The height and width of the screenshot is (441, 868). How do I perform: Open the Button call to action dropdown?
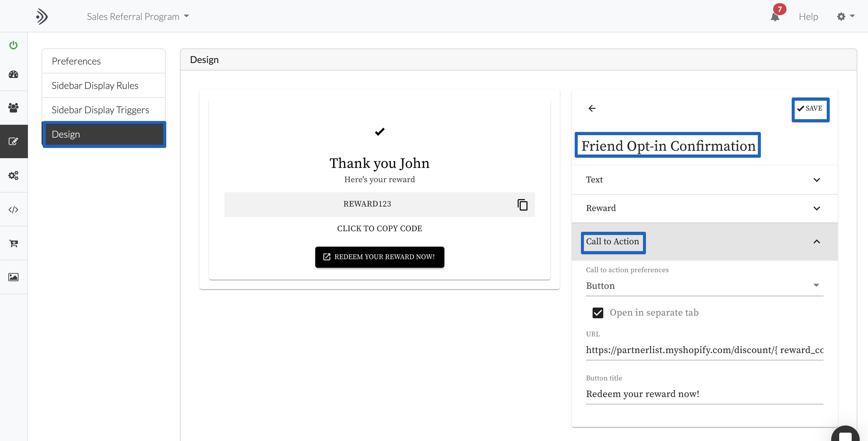[704, 286]
